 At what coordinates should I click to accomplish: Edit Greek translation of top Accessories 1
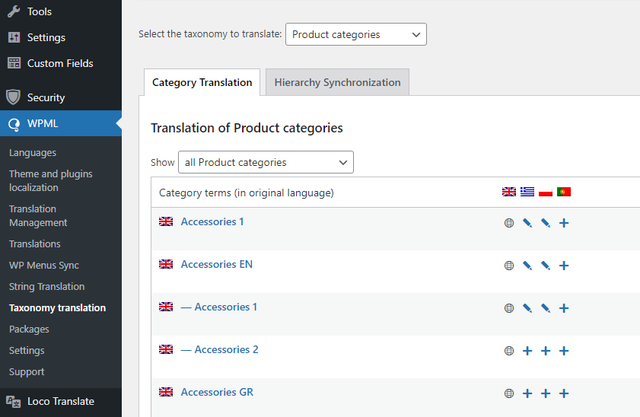tap(527, 223)
